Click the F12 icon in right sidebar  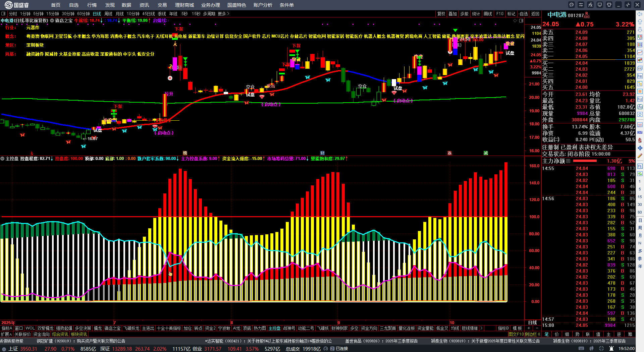tap(640, 99)
